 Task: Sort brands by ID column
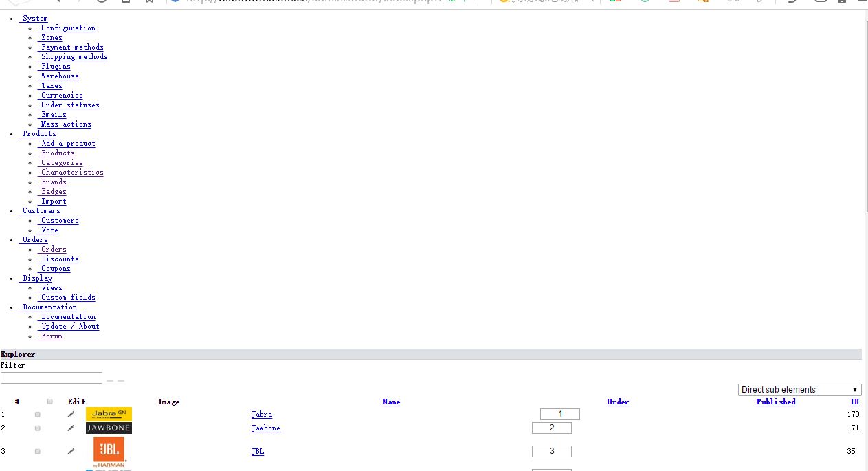(854, 402)
